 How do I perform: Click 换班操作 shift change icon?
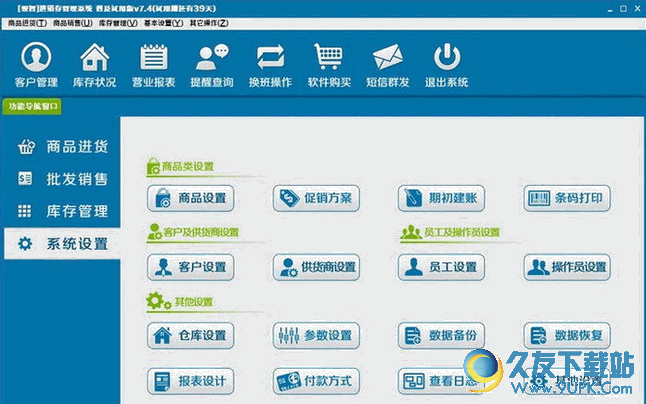pos(270,65)
